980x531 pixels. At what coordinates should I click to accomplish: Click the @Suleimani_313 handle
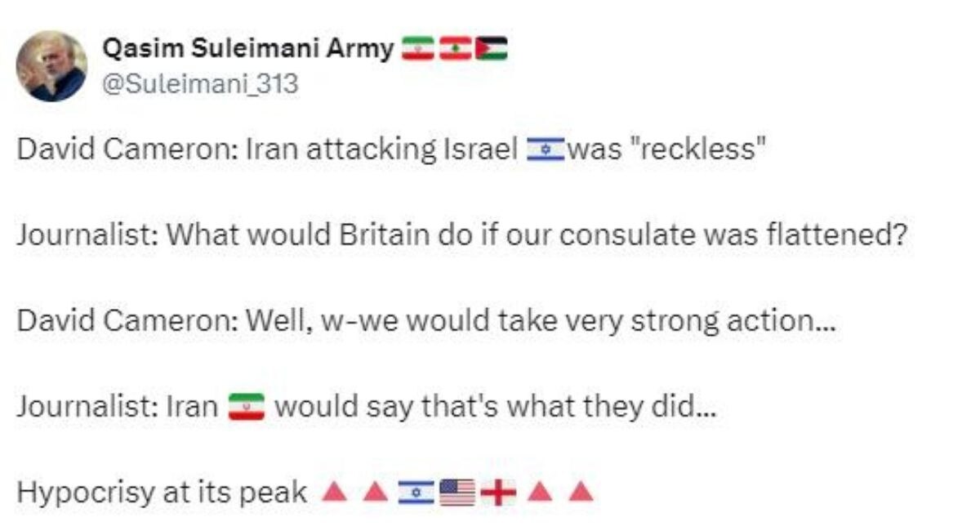click(x=199, y=83)
